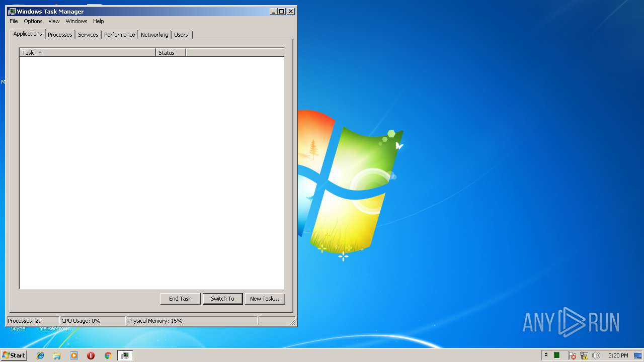The height and width of the screenshot is (362, 644).
Task: Open the Windows Start menu
Action: (14, 355)
